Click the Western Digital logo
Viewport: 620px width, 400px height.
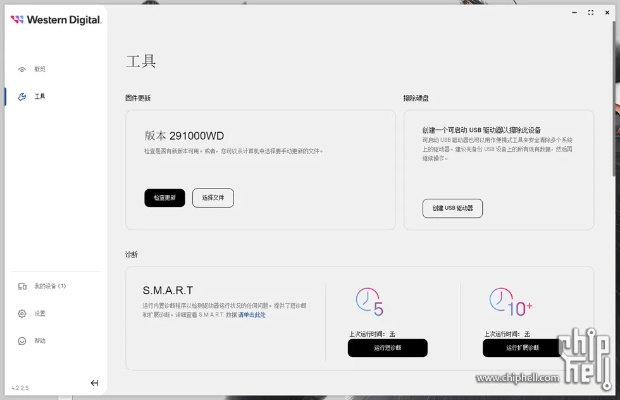pyautogui.click(x=56, y=20)
